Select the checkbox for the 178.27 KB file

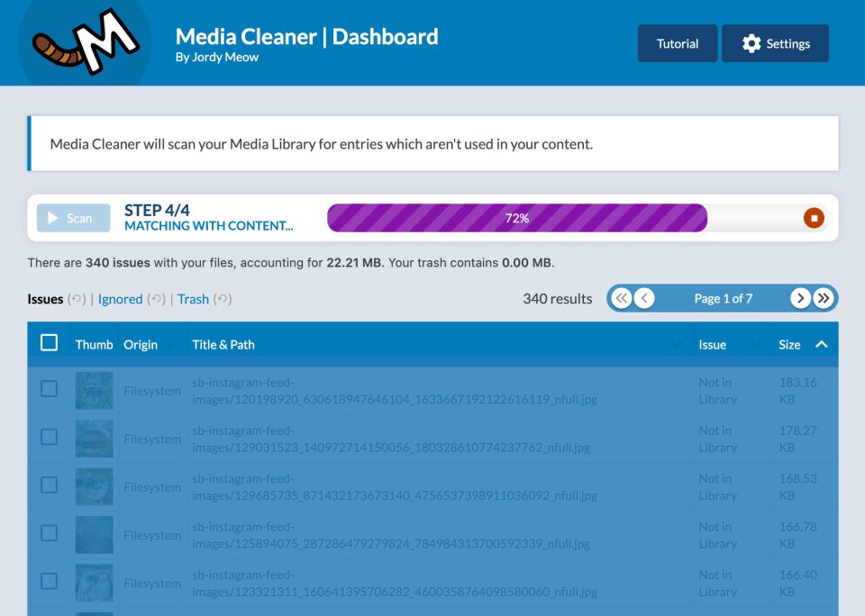click(x=50, y=438)
